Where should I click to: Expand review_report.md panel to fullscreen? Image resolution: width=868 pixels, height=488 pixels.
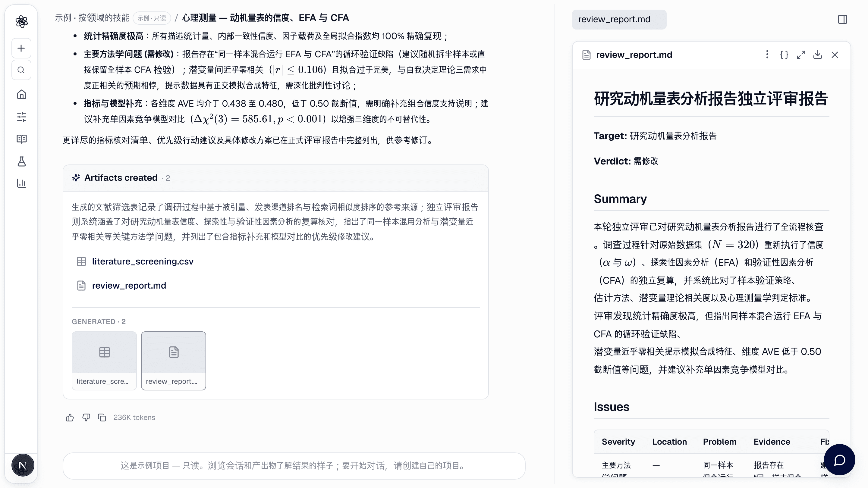[801, 55]
